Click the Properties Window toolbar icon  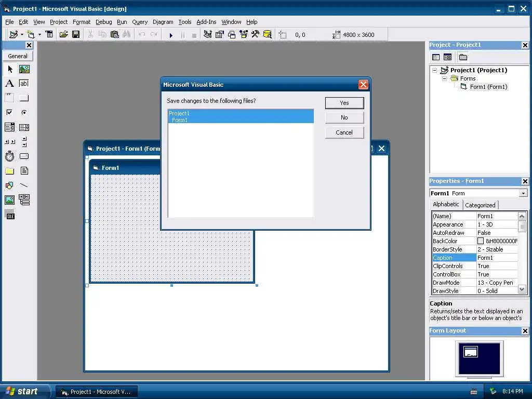coord(220,34)
